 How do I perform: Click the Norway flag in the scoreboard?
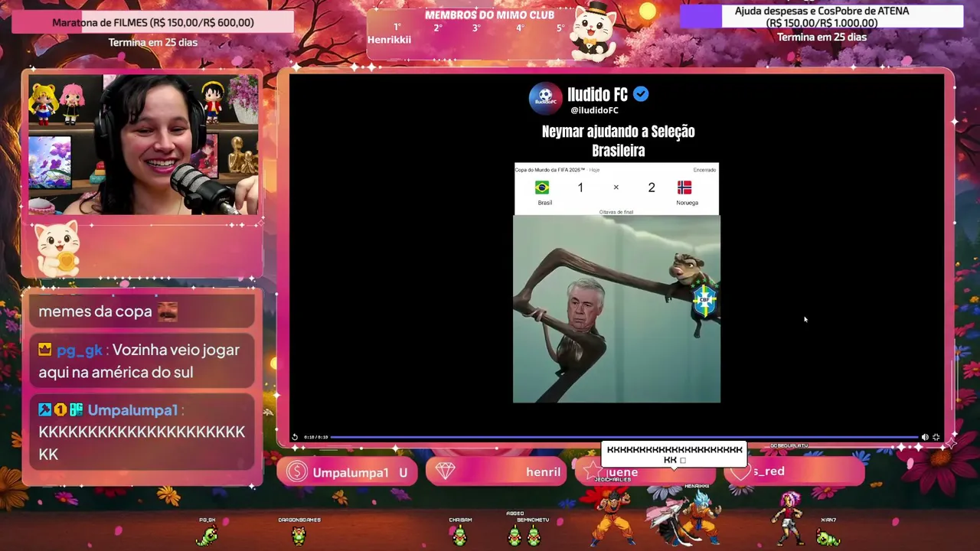[x=684, y=187]
